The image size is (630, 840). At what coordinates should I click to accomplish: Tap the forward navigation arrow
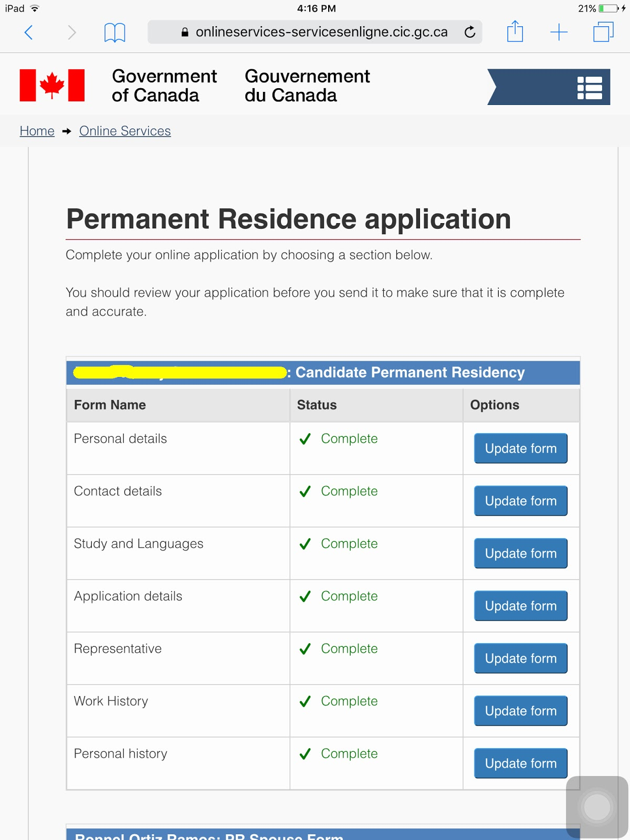coord(72,33)
